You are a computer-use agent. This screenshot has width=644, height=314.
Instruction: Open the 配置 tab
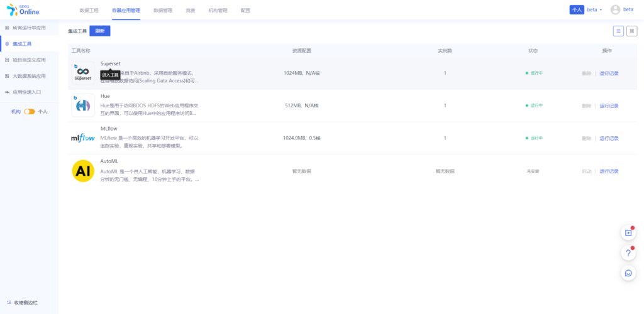pyautogui.click(x=245, y=10)
